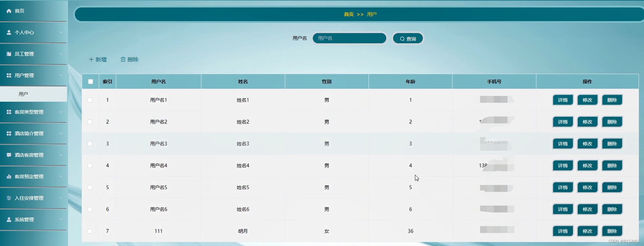This screenshot has width=644, height=246.
Task: Click the grid icon of 客房类型管理
Action: tap(9, 112)
